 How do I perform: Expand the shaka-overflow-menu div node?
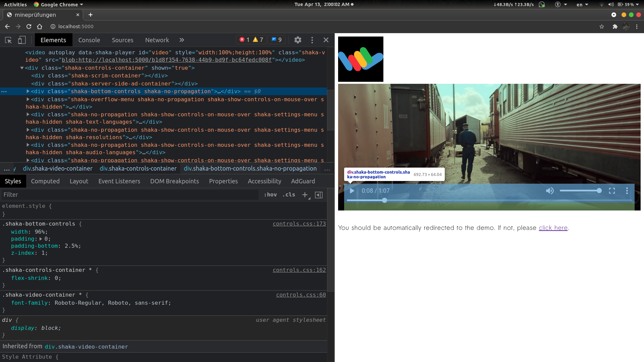(x=28, y=99)
